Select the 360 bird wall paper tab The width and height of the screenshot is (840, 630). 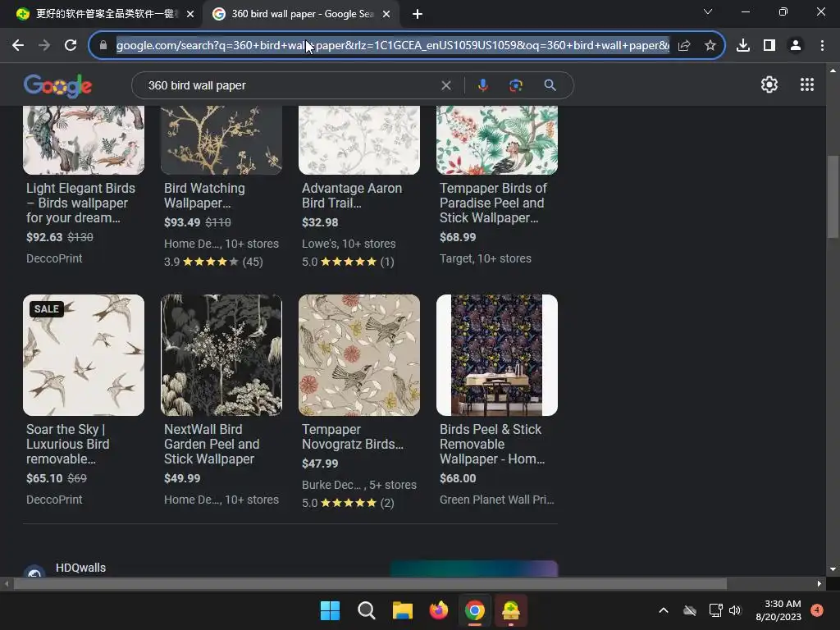tap(302, 14)
